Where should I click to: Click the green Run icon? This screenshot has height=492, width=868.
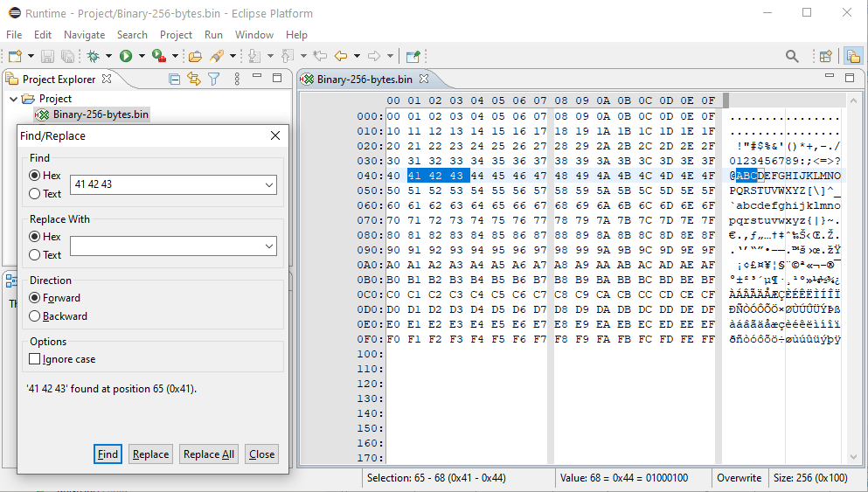(x=126, y=56)
